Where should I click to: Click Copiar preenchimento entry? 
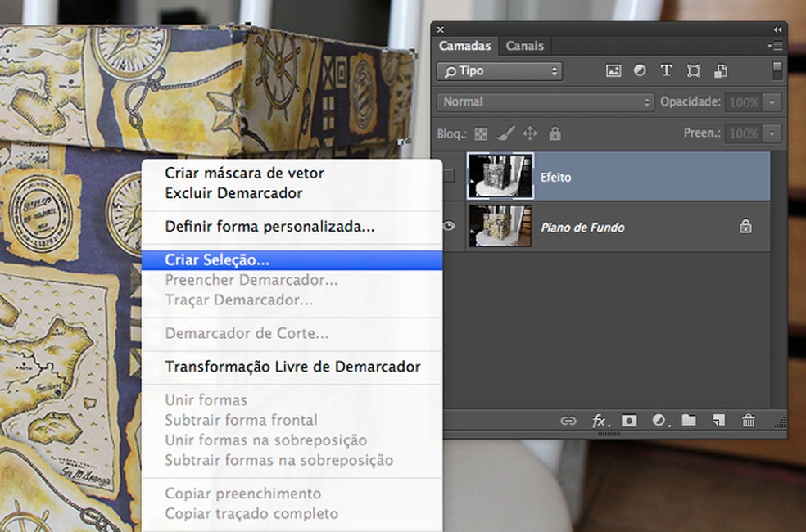coord(292,494)
